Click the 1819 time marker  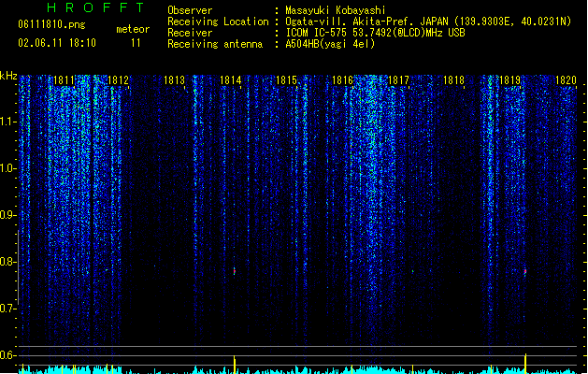click(510, 80)
